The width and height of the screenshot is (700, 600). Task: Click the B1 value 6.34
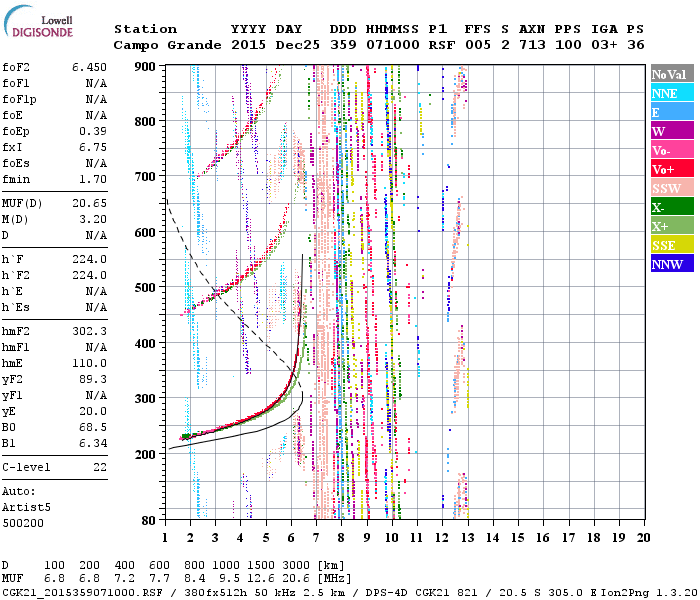click(x=93, y=443)
